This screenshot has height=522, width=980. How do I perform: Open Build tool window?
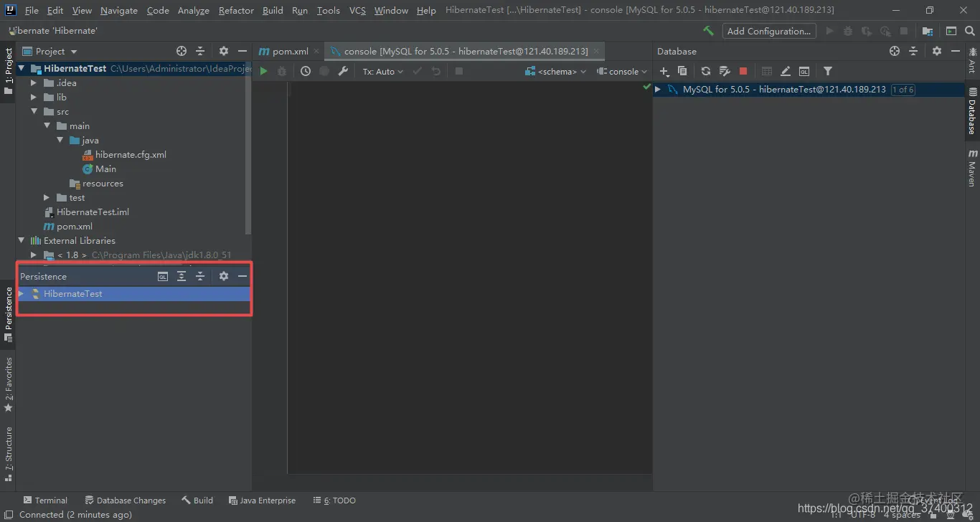point(197,500)
